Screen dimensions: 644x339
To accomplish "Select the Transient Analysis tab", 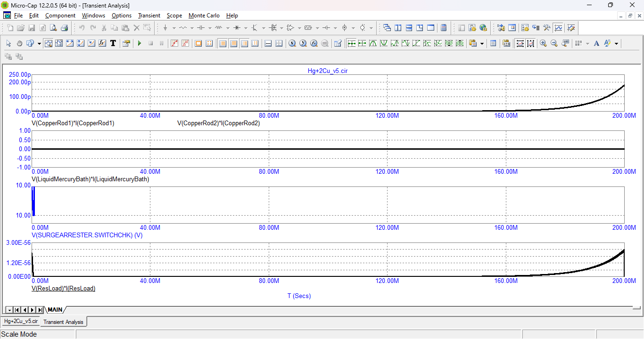I will [63, 322].
